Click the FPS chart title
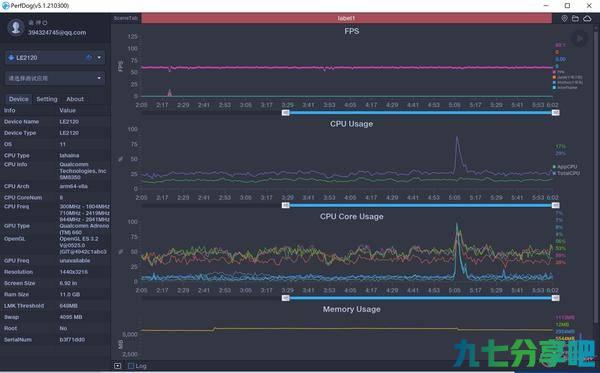Viewport: 600px width, 373px height. pos(352,31)
